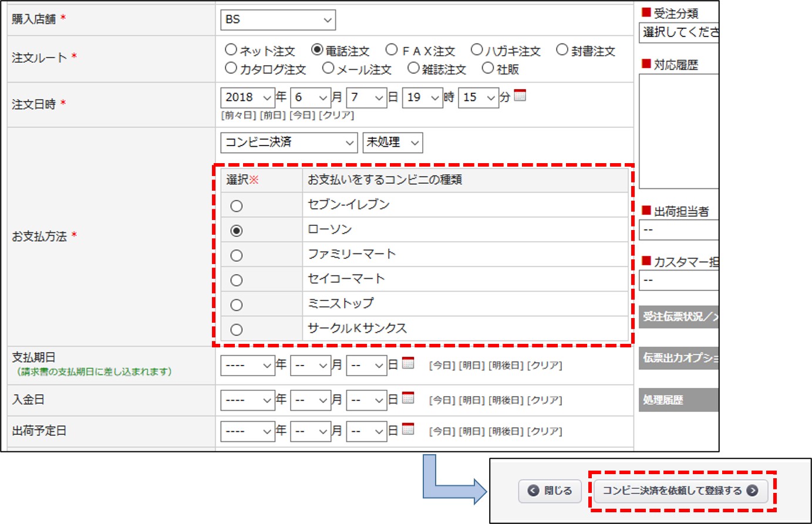Open the 未処理 status dropdown

coord(392,143)
